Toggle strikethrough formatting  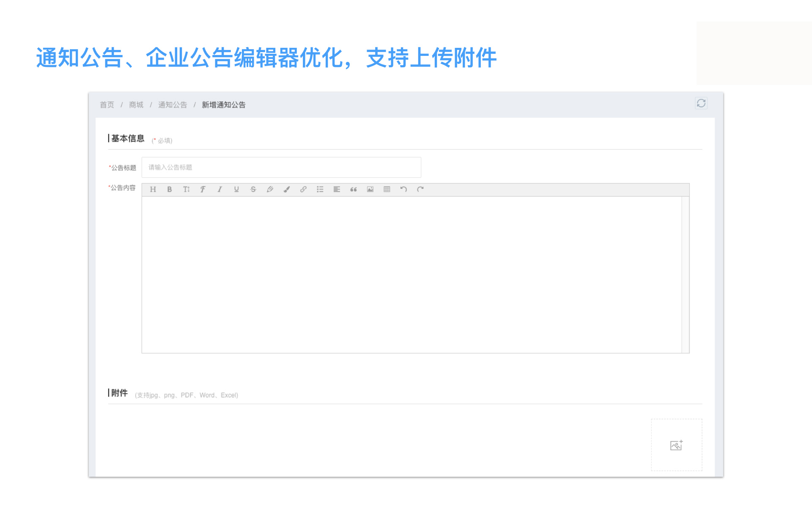(x=253, y=189)
